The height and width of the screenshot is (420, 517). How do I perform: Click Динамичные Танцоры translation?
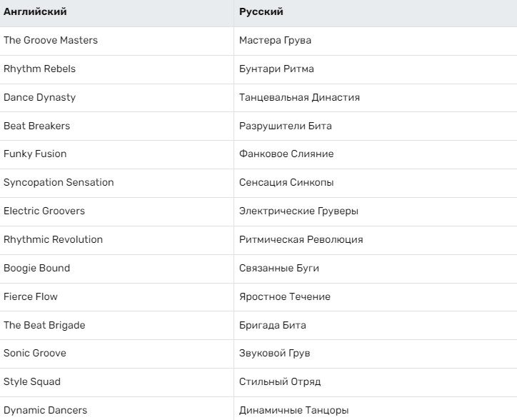tap(294, 410)
